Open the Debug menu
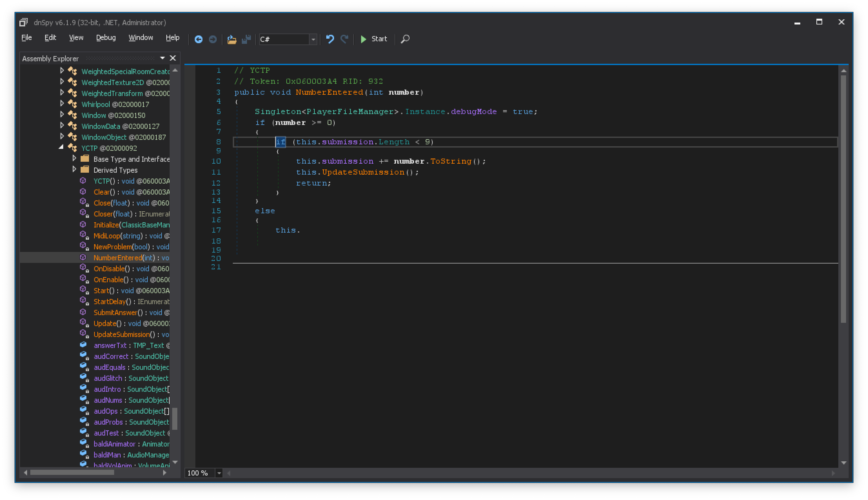The image size is (868, 500). (105, 37)
